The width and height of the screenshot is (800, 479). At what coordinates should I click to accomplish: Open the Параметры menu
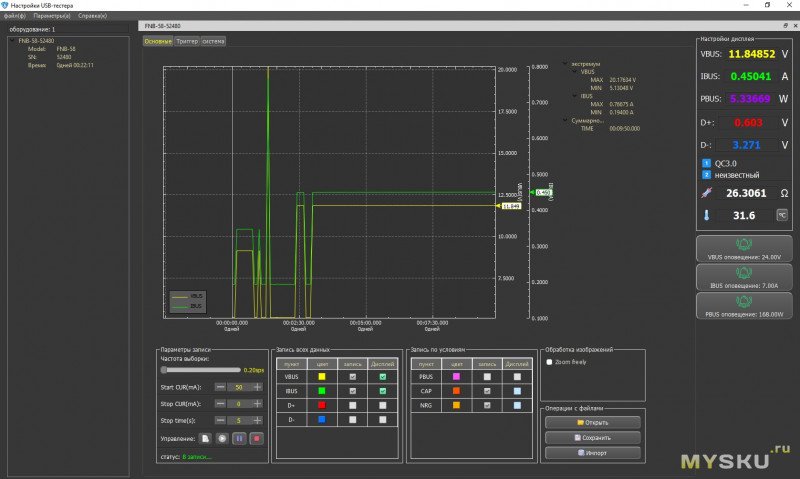[x=52, y=17]
